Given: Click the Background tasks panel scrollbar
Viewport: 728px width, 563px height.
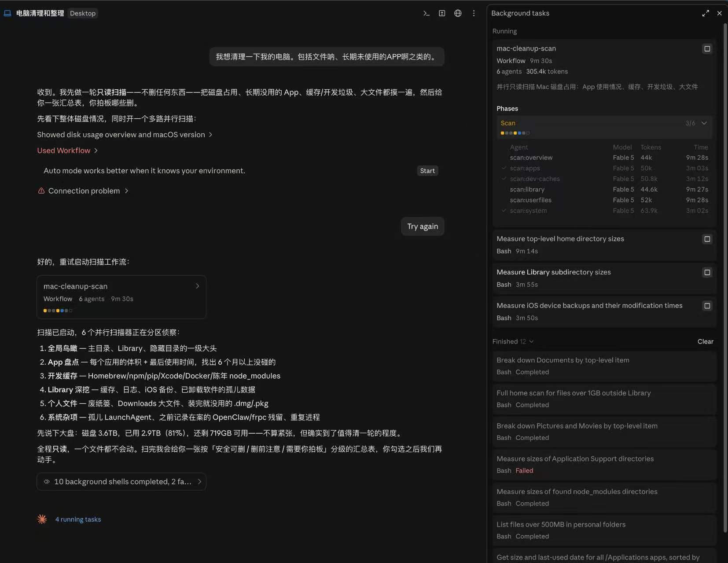Looking at the screenshot, I should click(725, 277).
